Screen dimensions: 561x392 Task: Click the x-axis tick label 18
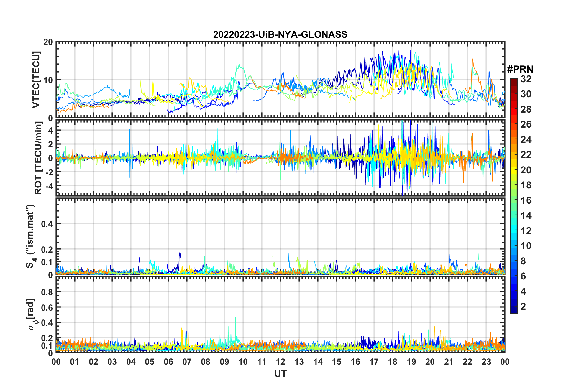pos(393,362)
